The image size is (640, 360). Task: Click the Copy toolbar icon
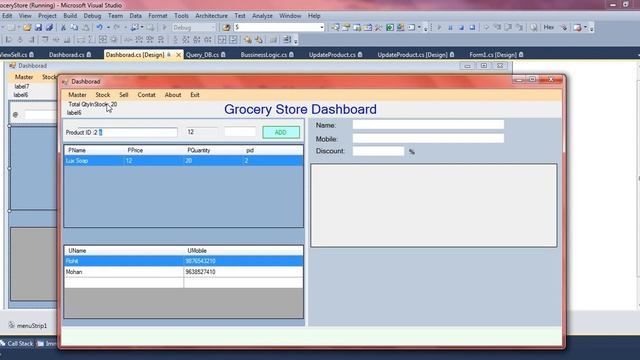tap(74, 27)
